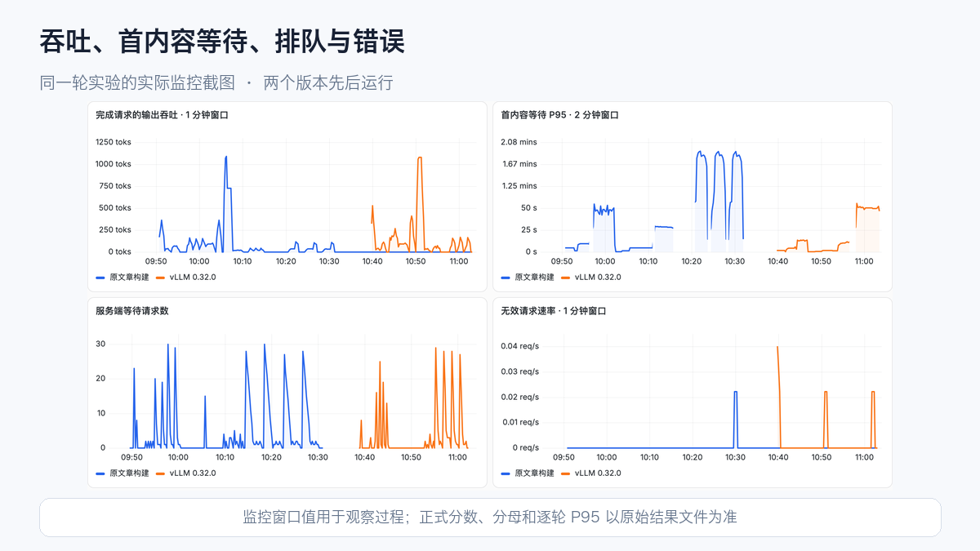Screen dimensions: 980x551
Task: Click the 0.04 req/s axis label
Action: pos(520,346)
